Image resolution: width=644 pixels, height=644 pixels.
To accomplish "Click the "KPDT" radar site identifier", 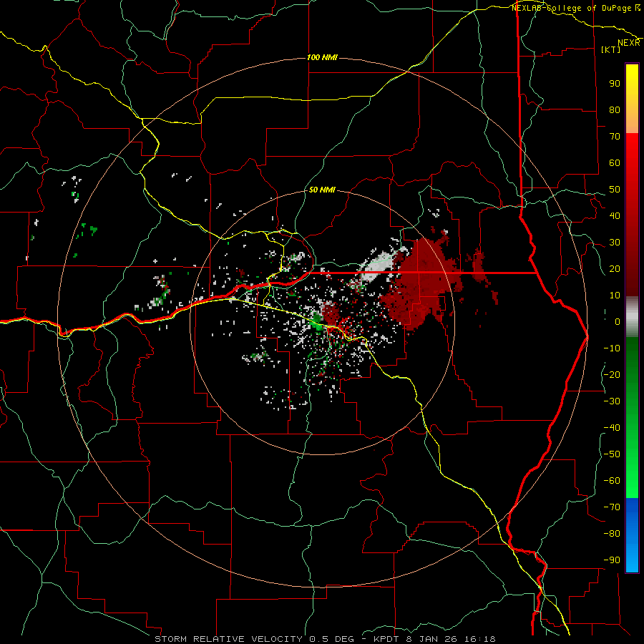I will [x=386, y=639].
